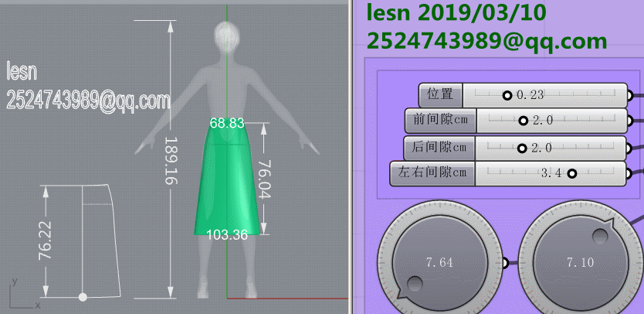Click the 76.22 pattern length dimension
The width and height of the screenshot is (644, 314).
tap(46, 241)
